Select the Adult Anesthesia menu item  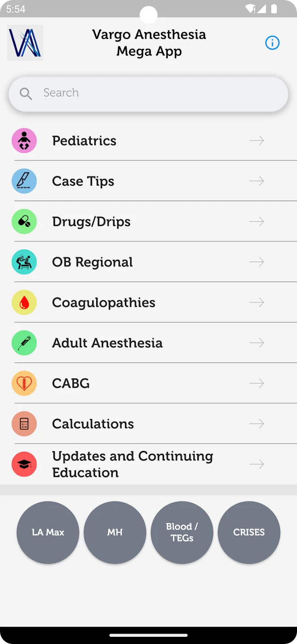pyautogui.click(x=107, y=343)
